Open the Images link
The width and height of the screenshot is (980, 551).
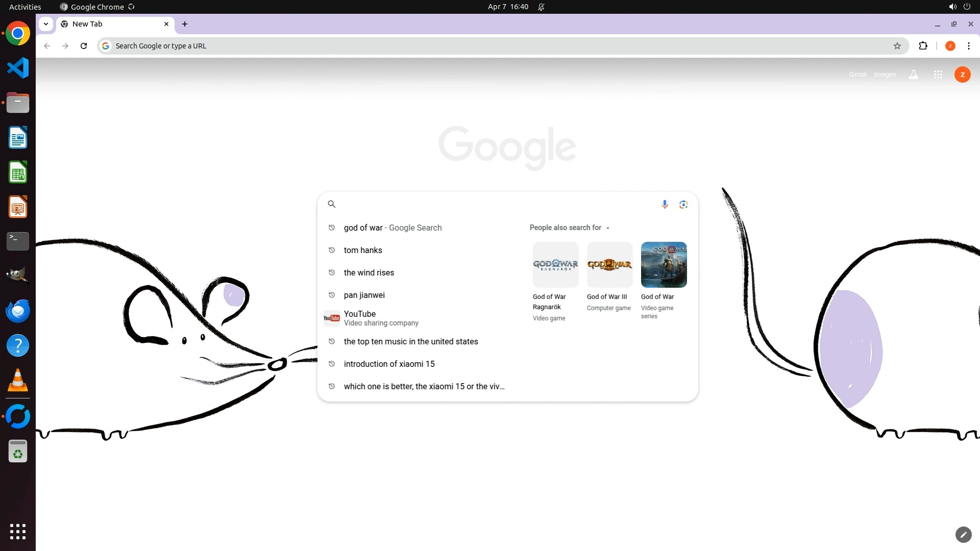[885, 74]
